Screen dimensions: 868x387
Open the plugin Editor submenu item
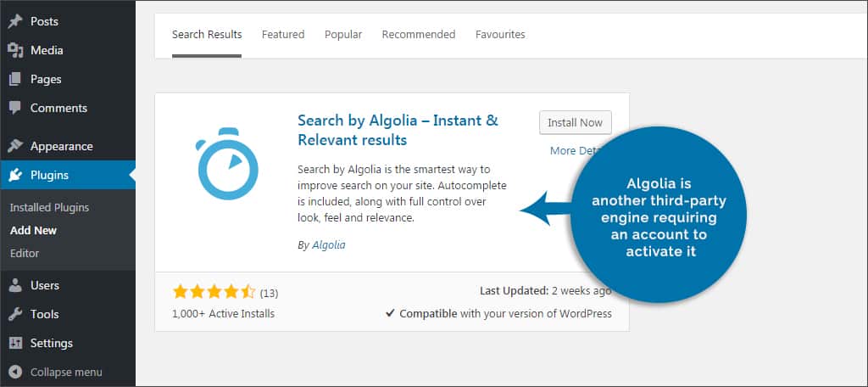click(x=25, y=254)
